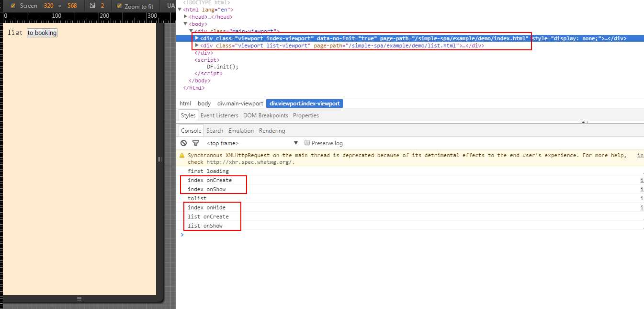Click the 'list onShow' console message
Screen dimensions: 644x309
pyautogui.click(x=205, y=226)
